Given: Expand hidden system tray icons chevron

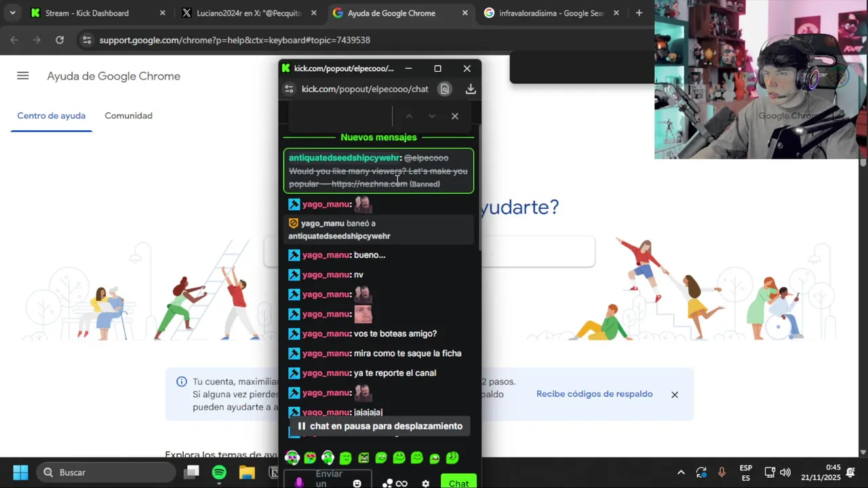Looking at the screenshot, I should (681, 472).
